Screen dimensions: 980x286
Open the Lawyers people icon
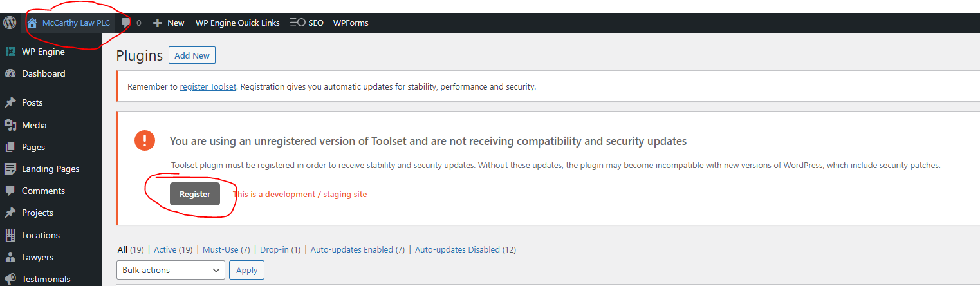point(10,257)
